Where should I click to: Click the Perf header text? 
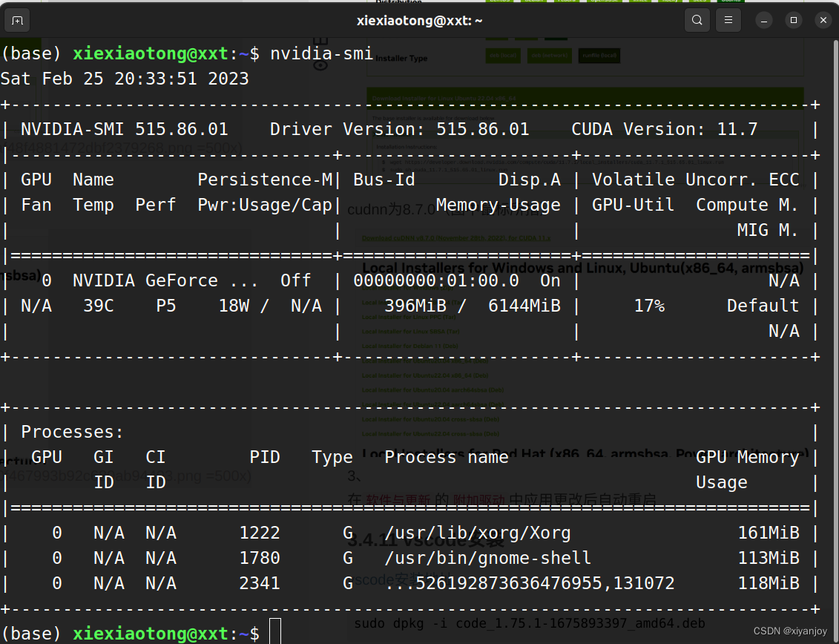click(x=156, y=205)
